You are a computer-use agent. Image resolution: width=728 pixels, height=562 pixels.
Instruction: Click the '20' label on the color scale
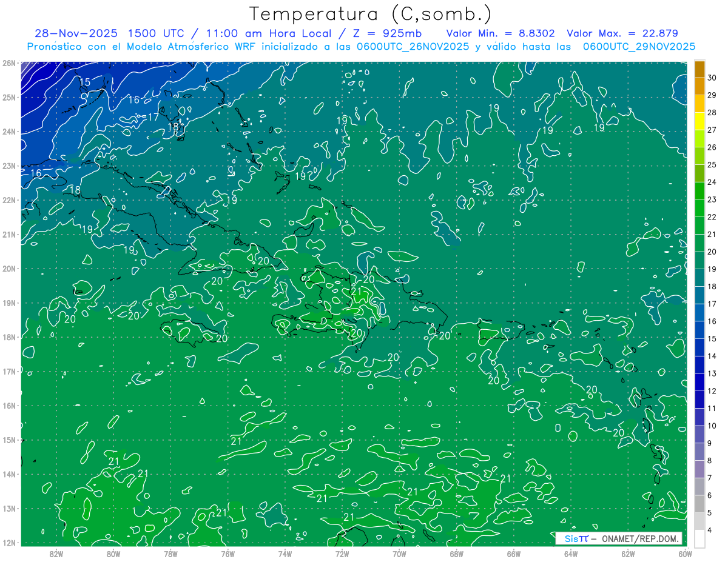712,252
